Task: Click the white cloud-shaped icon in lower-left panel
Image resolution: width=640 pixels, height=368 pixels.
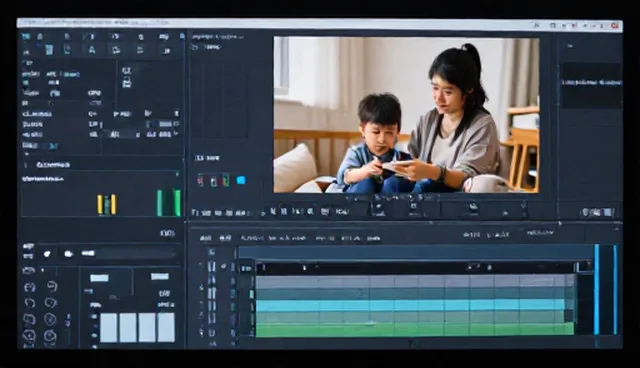Action: point(68,254)
